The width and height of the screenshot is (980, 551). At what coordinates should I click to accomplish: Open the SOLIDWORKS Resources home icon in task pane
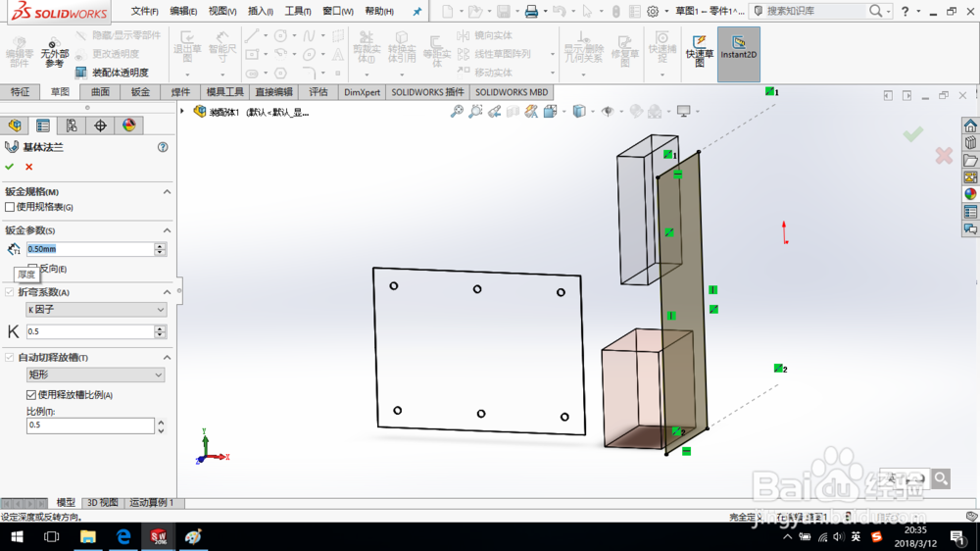(970, 125)
